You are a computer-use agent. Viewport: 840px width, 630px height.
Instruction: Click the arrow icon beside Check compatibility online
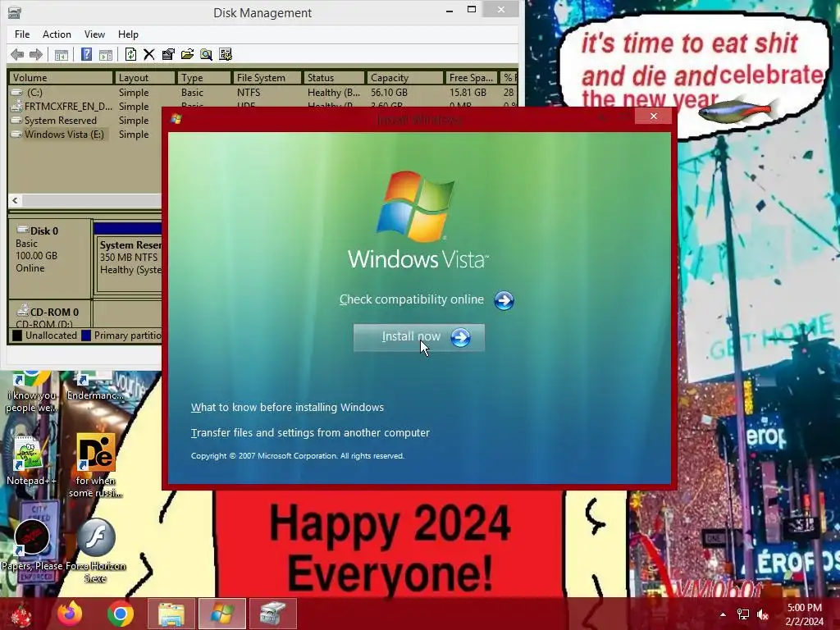(504, 300)
